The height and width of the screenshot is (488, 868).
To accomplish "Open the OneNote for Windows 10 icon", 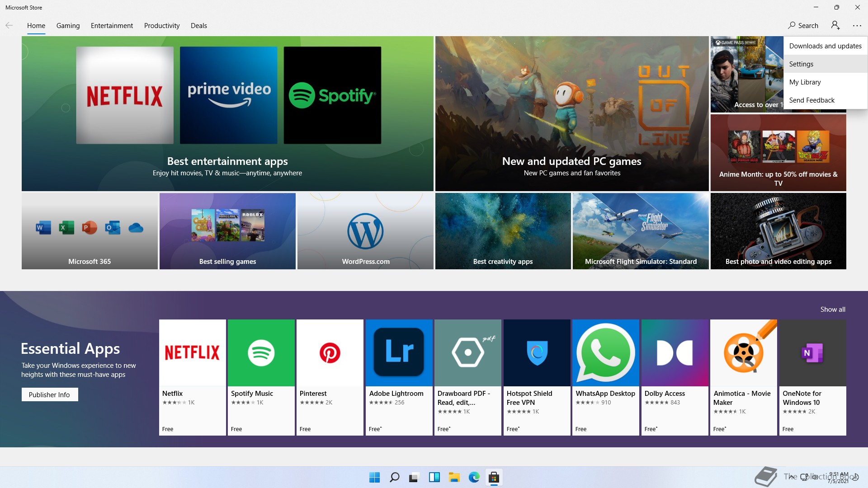I will (x=813, y=353).
